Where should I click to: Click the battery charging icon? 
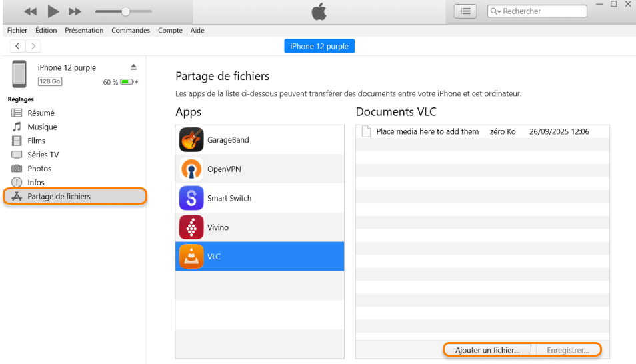(129, 81)
